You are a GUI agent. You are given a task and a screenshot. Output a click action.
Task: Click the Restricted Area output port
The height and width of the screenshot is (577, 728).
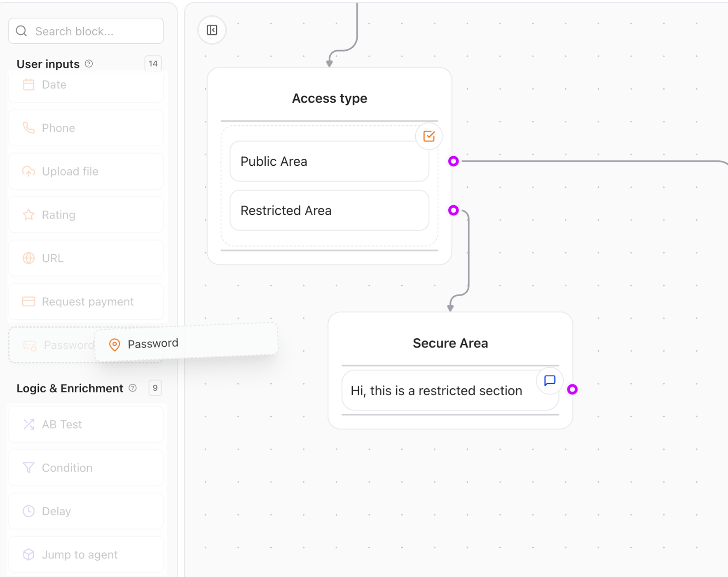click(453, 210)
